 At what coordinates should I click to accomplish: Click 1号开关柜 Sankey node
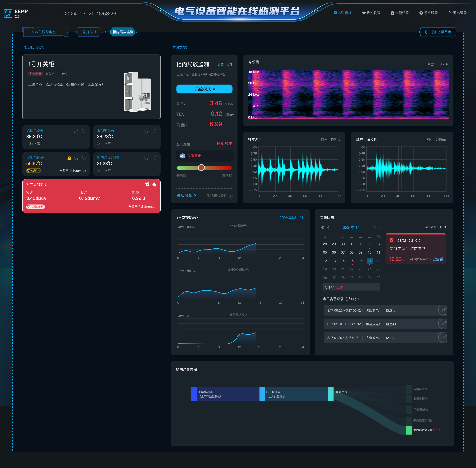[331, 394]
